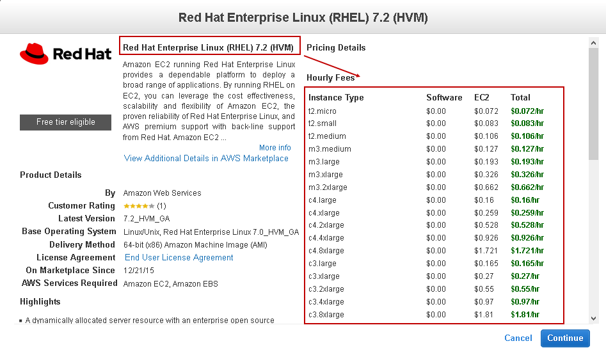Click the $0.55/hr total price
The image size is (606, 364).
525,289
